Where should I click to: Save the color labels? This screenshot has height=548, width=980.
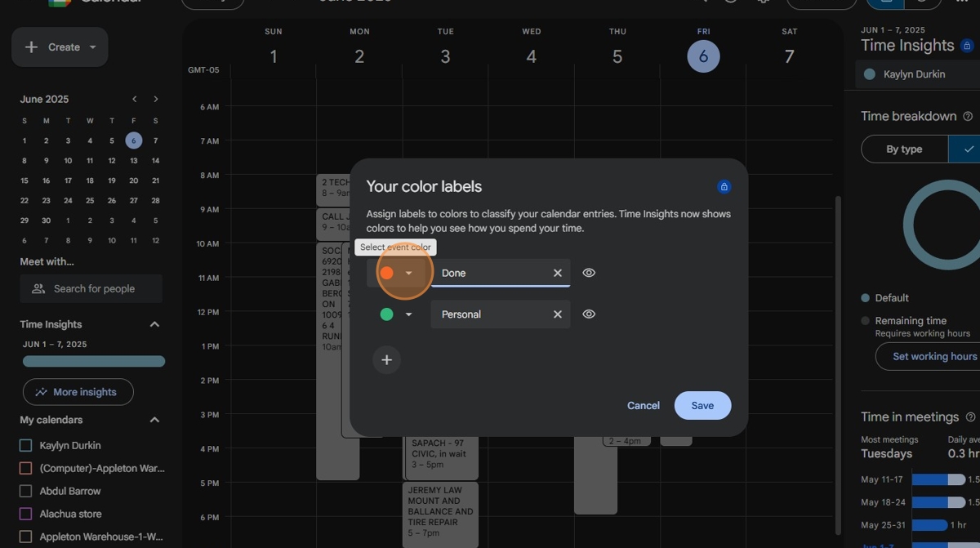tap(702, 406)
